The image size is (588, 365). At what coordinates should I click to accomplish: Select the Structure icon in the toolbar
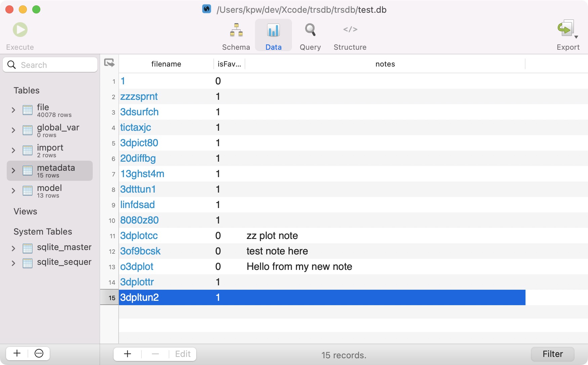coord(350,30)
